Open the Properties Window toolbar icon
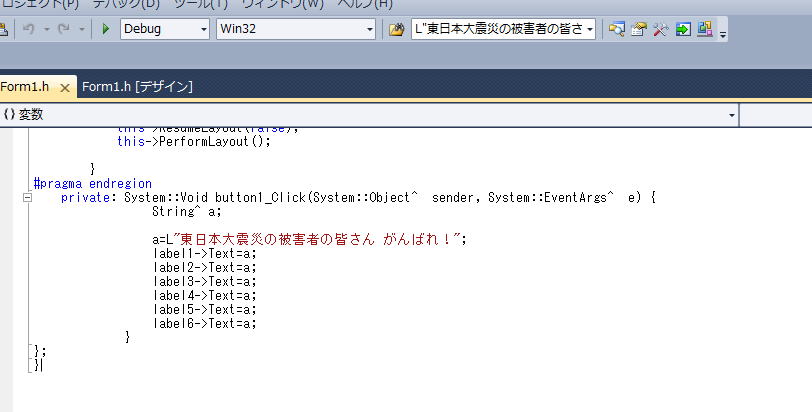812x412 pixels. click(x=639, y=29)
